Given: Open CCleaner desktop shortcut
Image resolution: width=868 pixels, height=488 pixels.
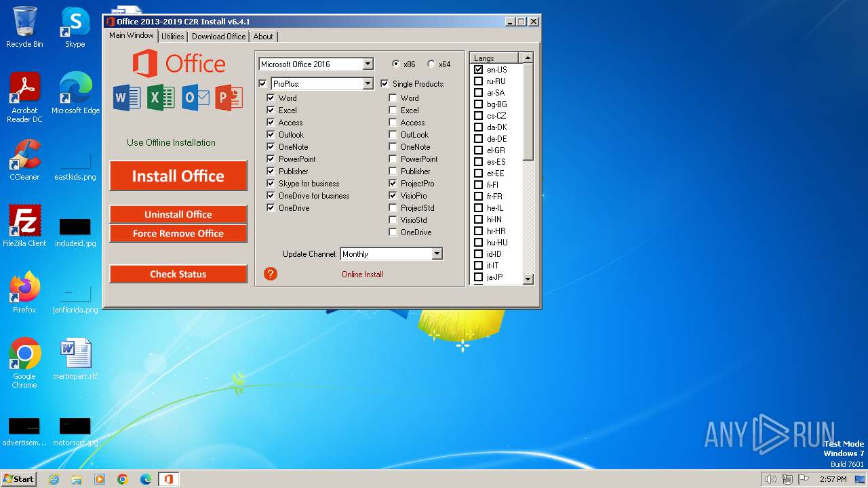Looking at the screenshot, I should tap(24, 160).
